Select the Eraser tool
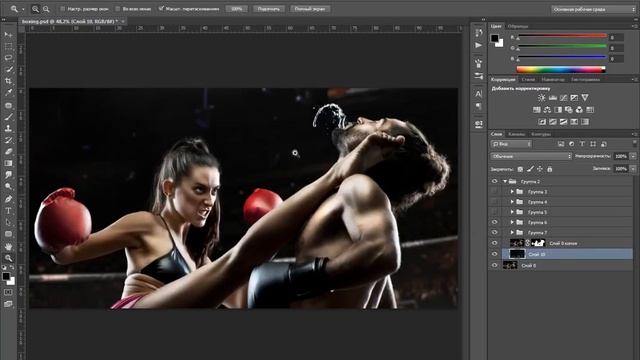The height and width of the screenshot is (360, 640). point(8,151)
